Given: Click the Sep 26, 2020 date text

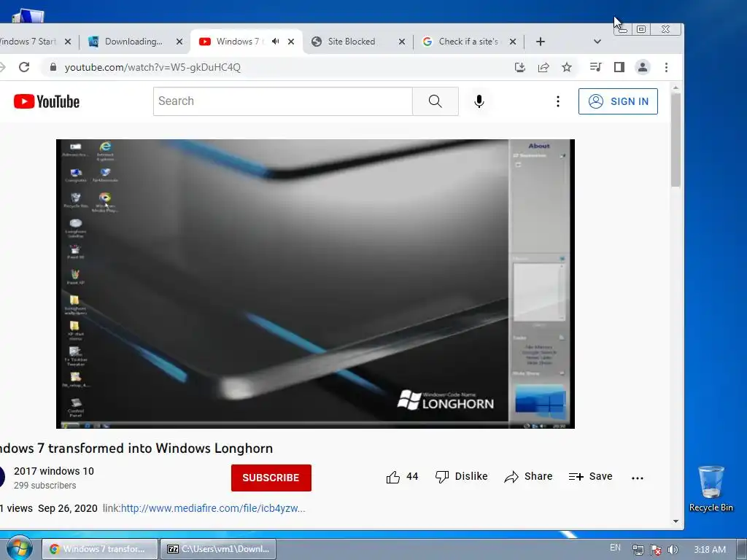Looking at the screenshot, I should point(68,508).
